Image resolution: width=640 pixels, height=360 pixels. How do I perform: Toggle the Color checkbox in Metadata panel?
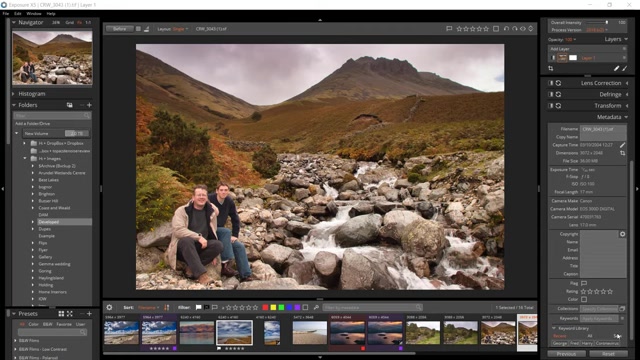(x=584, y=299)
